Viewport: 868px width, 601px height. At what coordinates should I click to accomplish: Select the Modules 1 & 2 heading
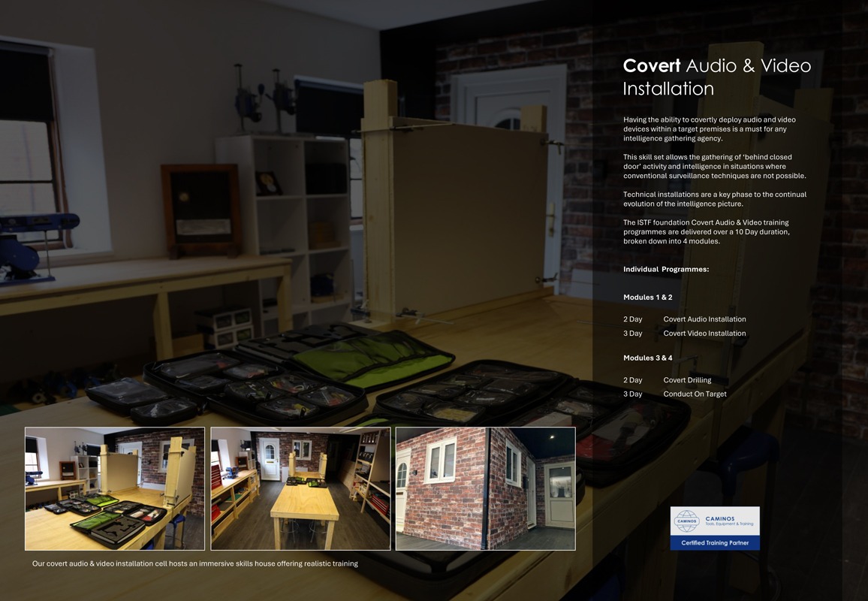[x=647, y=297]
